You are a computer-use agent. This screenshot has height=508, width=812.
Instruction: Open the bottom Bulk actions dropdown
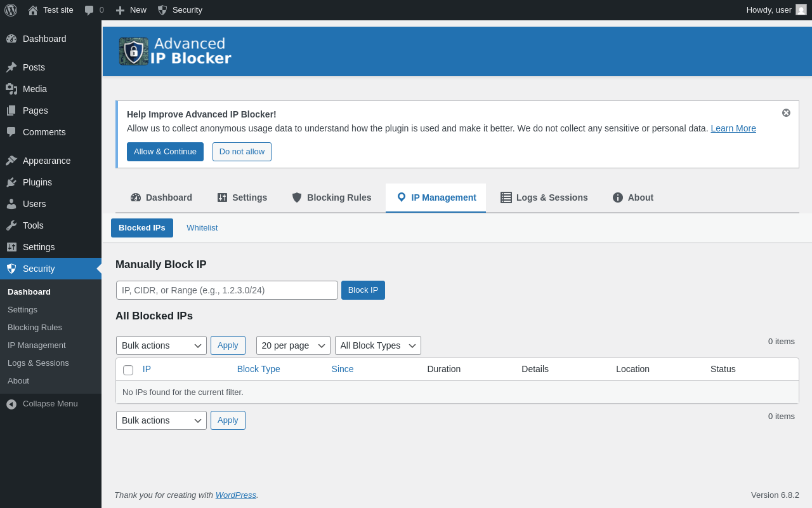pyautogui.click(x=161, y=420)
